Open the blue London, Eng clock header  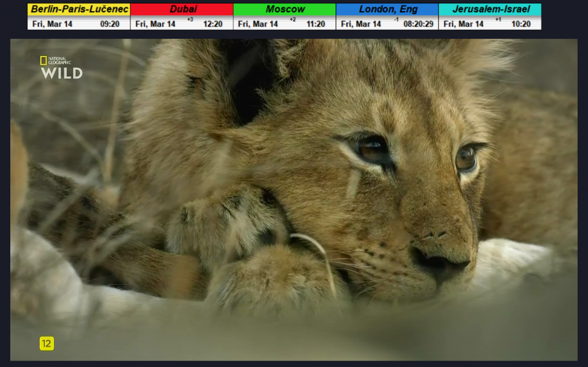(387, 9)
